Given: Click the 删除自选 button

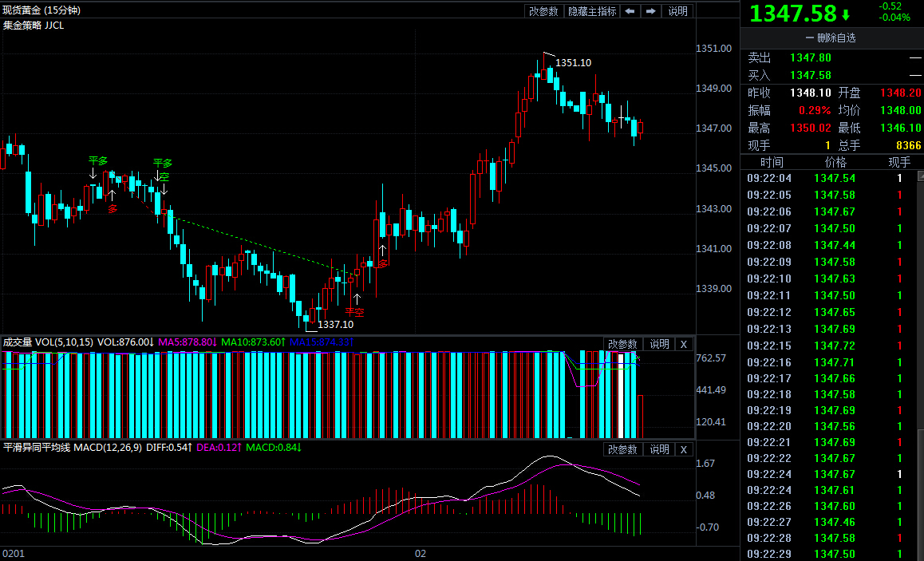Looking at the screenshot, I should (831, 38).
